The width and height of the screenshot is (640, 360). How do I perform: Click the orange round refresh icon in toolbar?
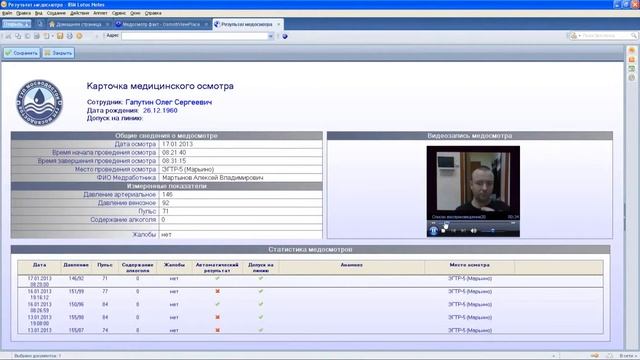pyautogui.click(x=79, y=36)
